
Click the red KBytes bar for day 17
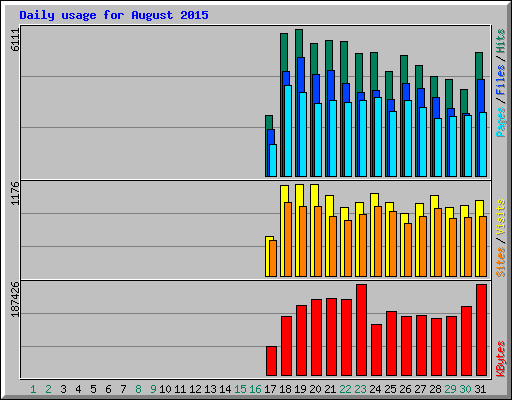point(271,361)
